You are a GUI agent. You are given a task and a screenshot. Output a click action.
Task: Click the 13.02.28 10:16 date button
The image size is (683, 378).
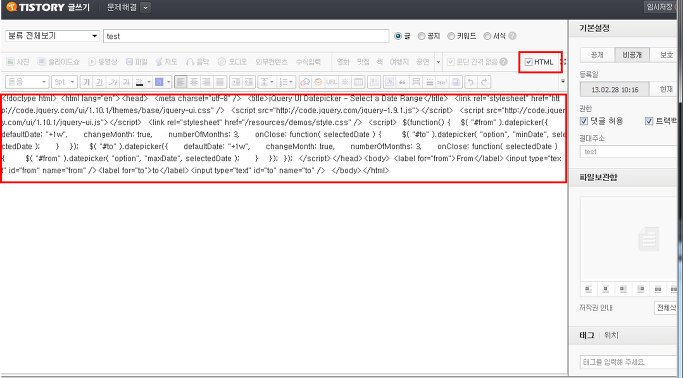[615, 89]
